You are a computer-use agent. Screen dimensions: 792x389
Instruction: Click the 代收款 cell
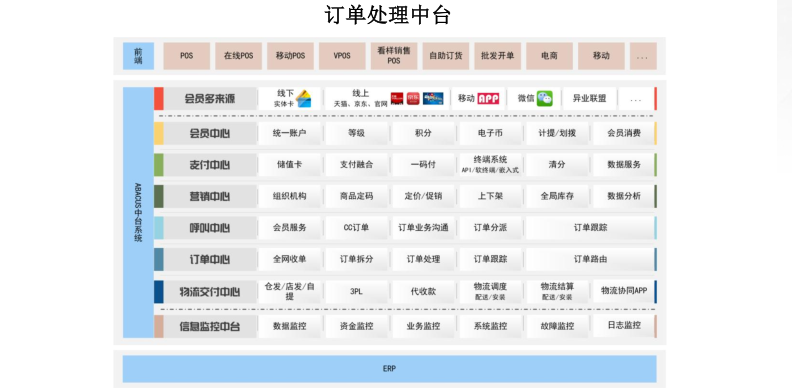pos(423,291)
